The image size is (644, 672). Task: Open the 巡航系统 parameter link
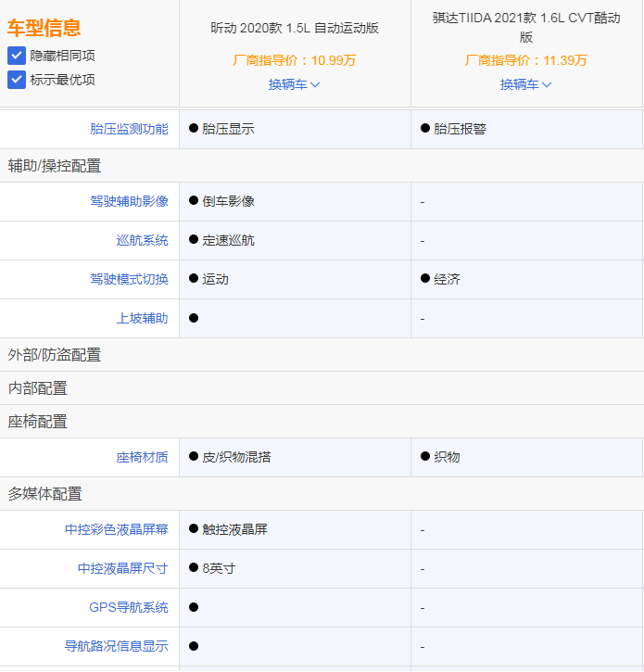(x=142, y=240)
